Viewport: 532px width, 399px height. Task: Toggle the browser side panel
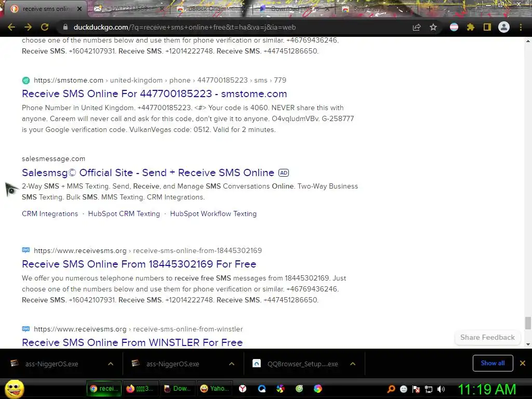click(x=487, y=27)
